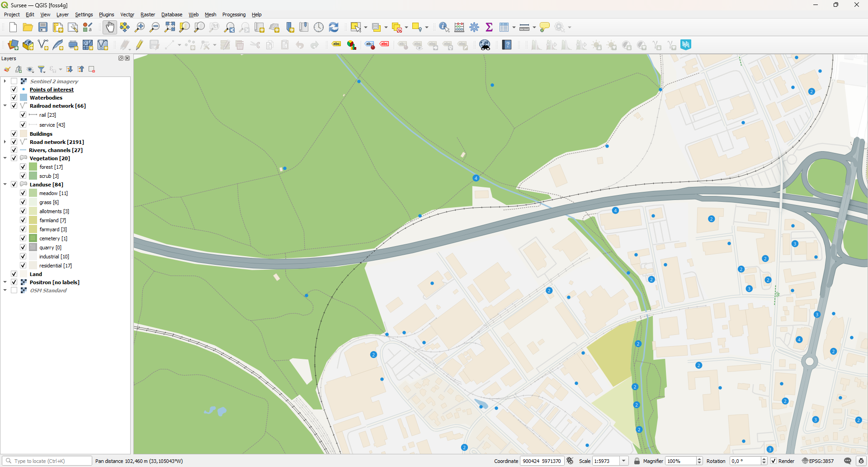Click the Identify Features tool
868x467 pixels.
(444, 27)
